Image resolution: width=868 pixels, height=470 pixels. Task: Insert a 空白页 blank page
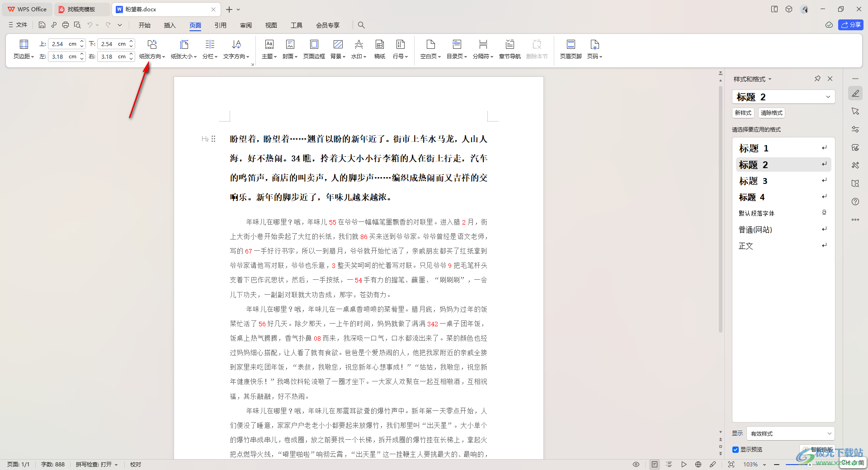(x=430, y=49)
